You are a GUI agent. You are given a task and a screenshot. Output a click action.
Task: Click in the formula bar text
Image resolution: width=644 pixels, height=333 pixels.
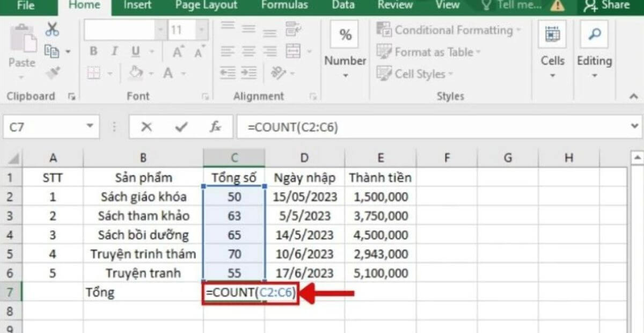(293, 127)
